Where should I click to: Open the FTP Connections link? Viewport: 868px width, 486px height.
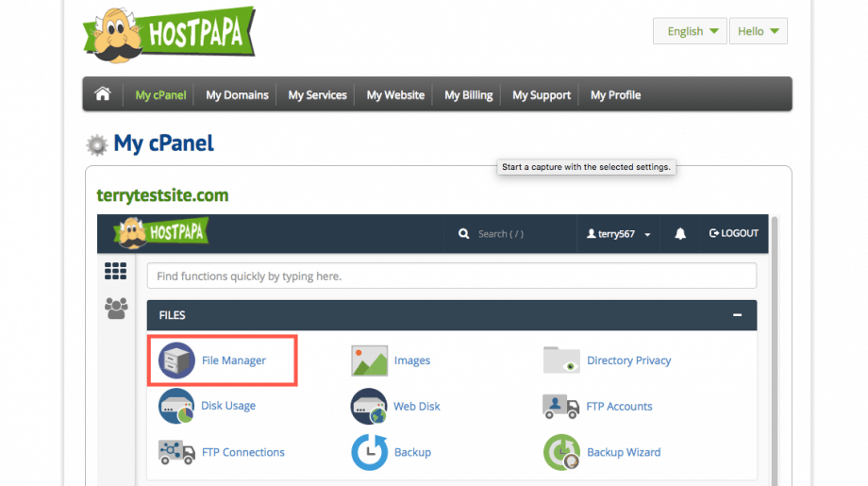[x=243, y=452]
